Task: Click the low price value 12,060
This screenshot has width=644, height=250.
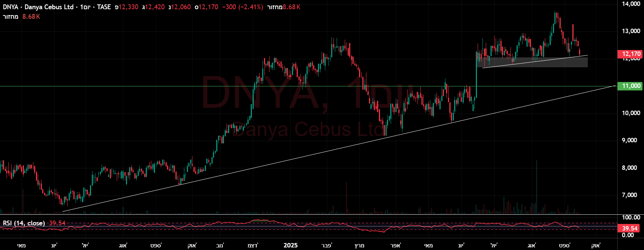Action: tap(181, 7)
